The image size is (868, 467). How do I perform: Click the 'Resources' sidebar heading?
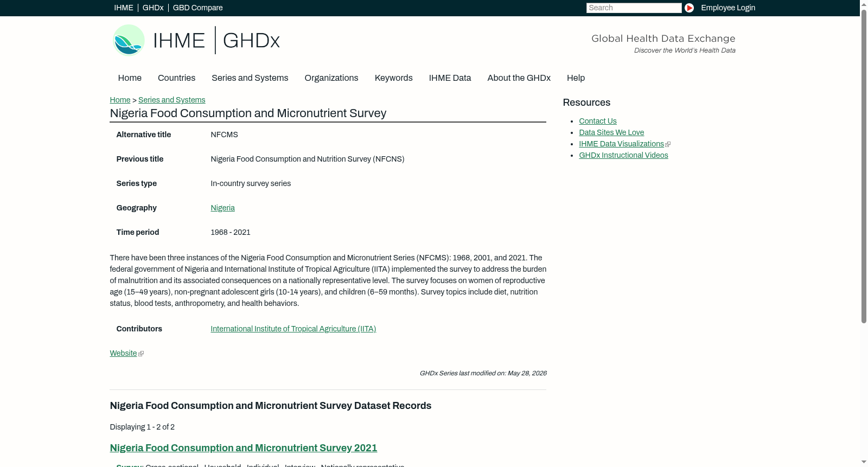click(x=586, y=103)
